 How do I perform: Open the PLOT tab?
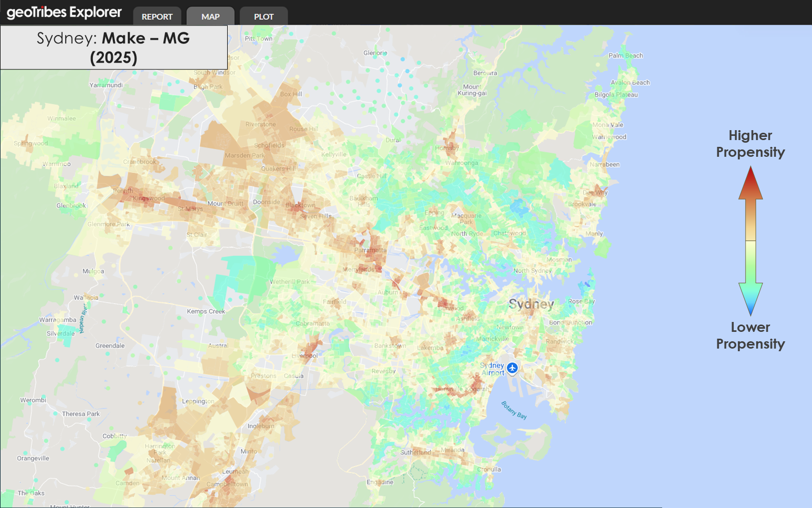(264, 17)
